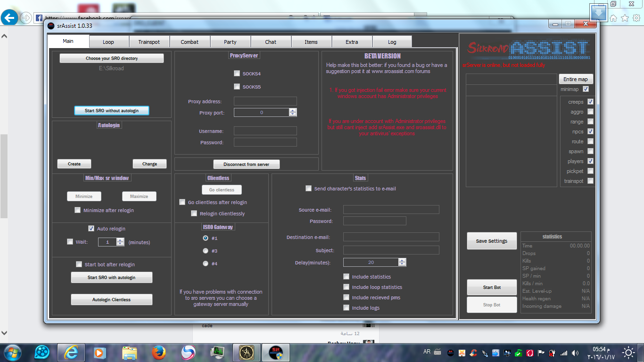This screenshot has height=362, width=644.
Task: Check Go clientless after relogin
Action: tap(182, 202)
